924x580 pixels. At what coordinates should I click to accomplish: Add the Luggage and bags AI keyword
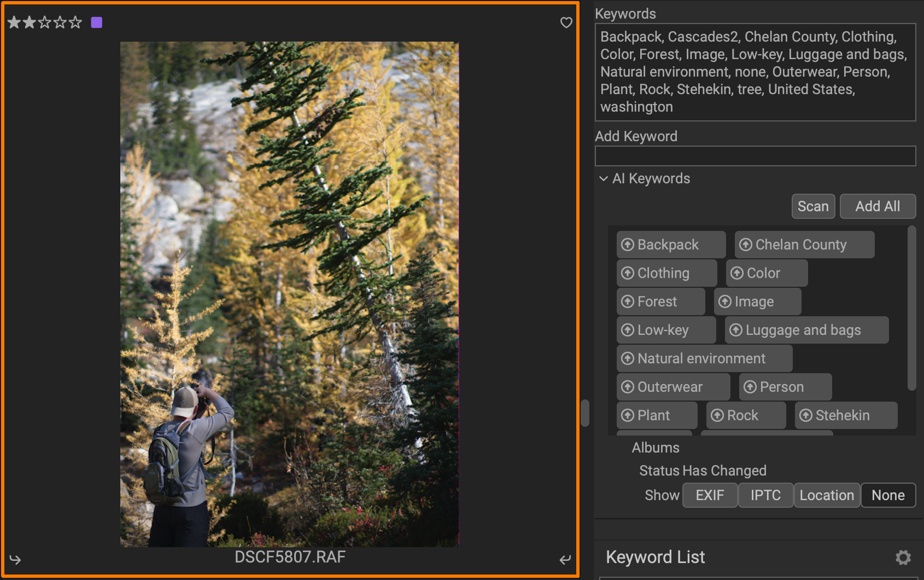tap(806, 330)
